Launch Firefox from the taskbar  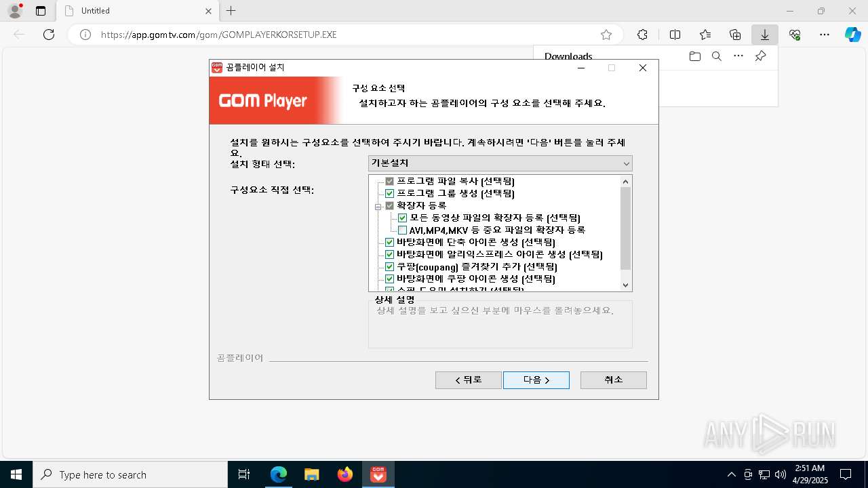345,474
